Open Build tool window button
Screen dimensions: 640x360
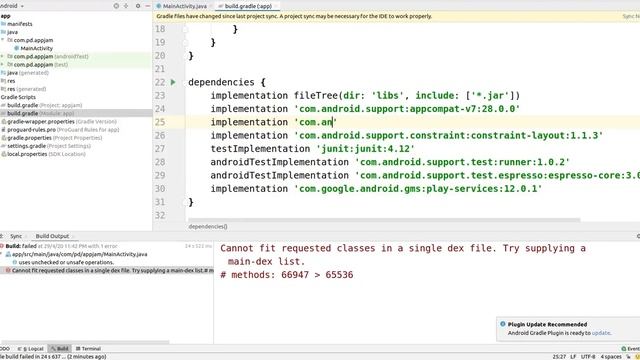[60, 349]
